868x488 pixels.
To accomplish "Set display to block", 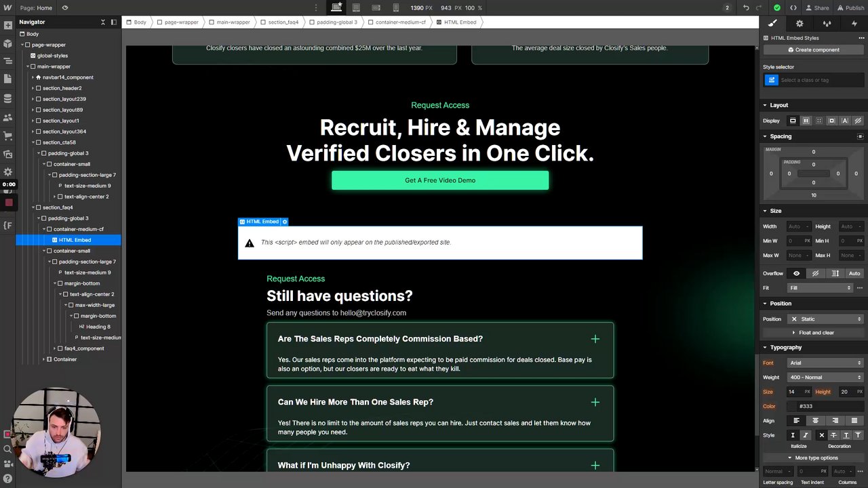I will pos(792,121).
